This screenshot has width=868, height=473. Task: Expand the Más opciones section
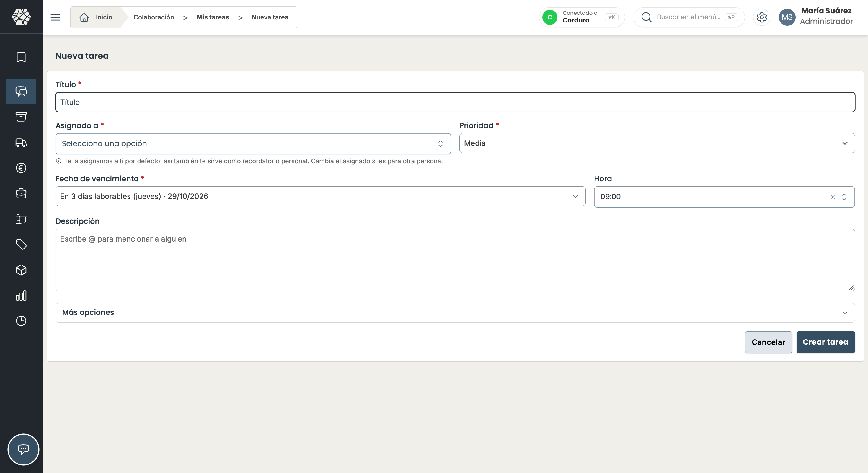click(455, 313)
